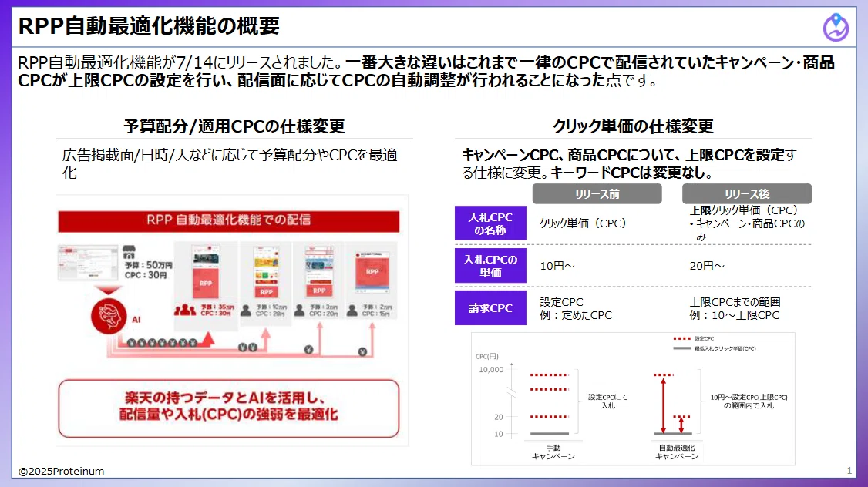Click the リリース前 column header
This screenshot has width=868, height=487.
click(x=597, y=194)
